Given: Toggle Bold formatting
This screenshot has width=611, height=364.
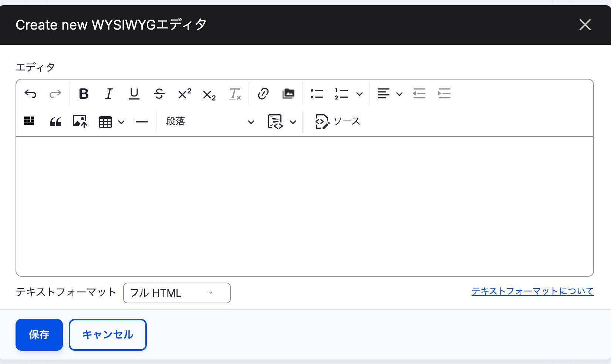Looking at the screenshot, I should 84,94.
